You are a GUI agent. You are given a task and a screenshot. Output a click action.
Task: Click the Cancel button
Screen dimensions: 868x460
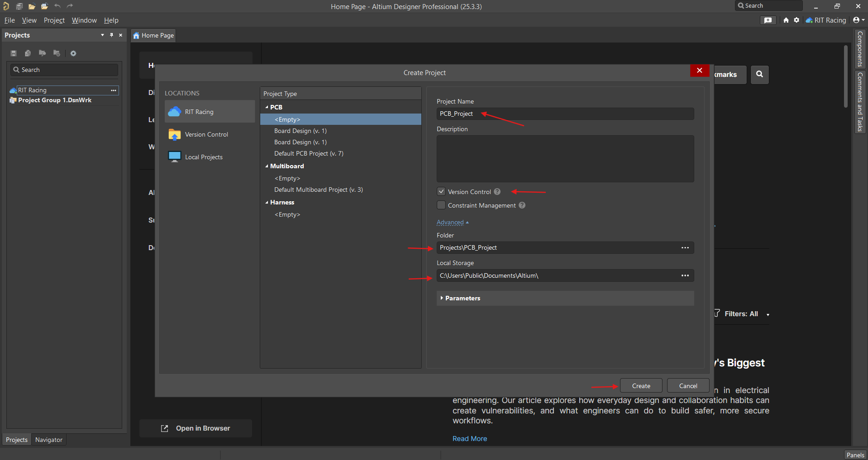688,386
